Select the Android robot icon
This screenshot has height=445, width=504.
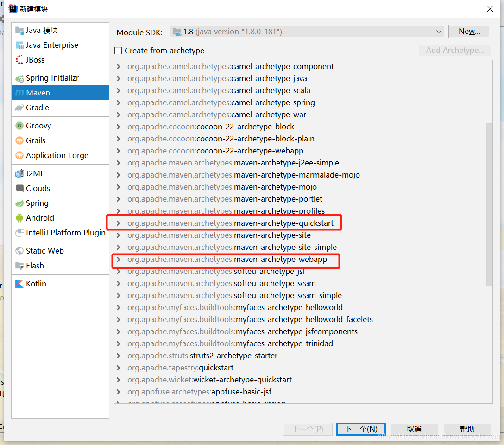point(19,218)
